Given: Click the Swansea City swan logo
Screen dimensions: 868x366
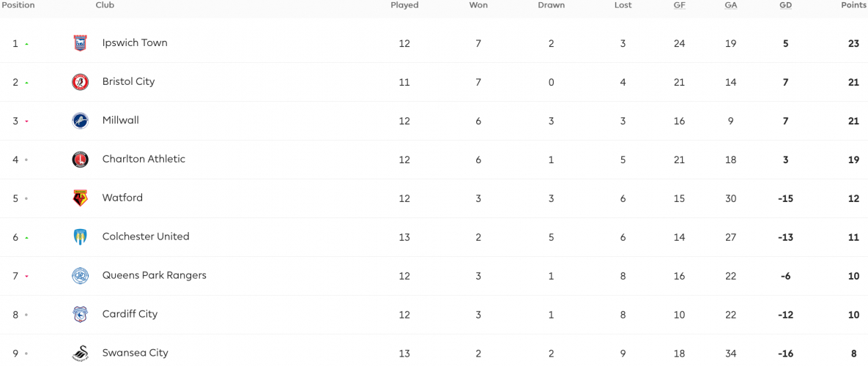Looking at the screenshot, I should 81,353.
